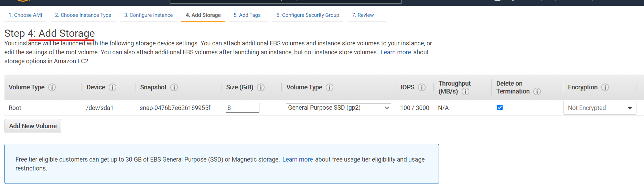The image size is (644, 188).
Task: Click info icon next to first Volume Type
Action: pyautogui.click(x=52, y=87)
